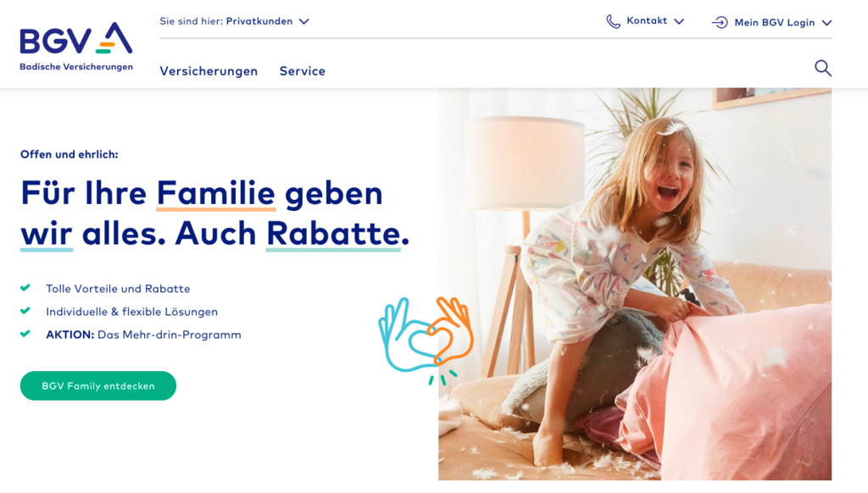Click BGV Family entdecken button

(98, 385)
